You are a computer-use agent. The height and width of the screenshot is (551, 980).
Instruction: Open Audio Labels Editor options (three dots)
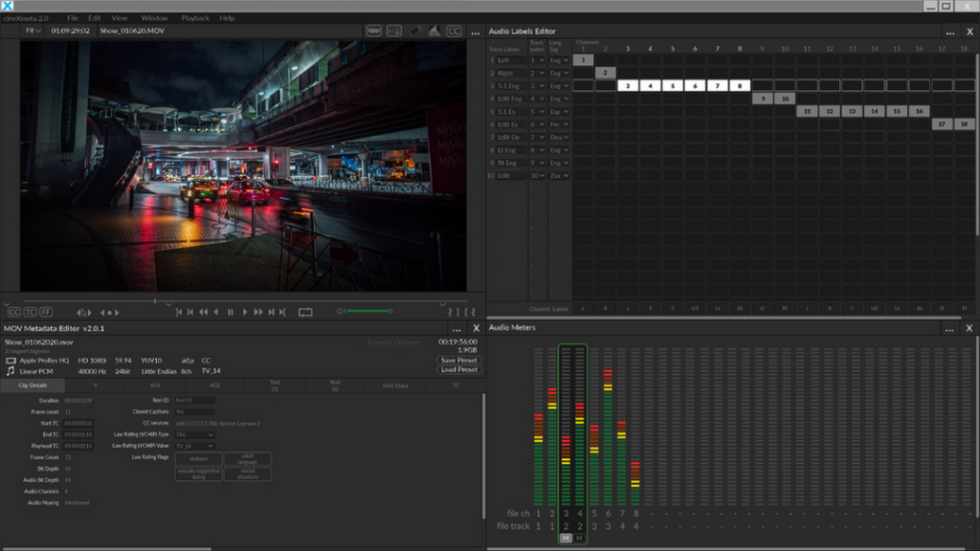coord(949,32)
